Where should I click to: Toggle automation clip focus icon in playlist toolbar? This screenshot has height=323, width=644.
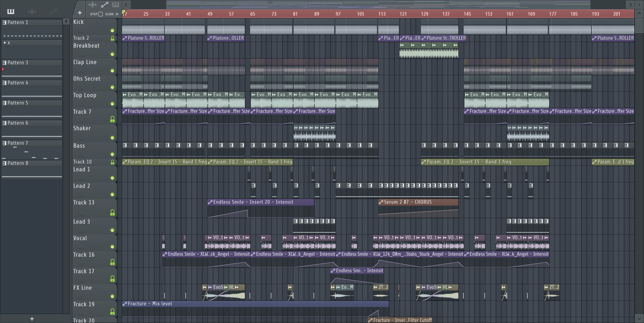(x=104, y=4)
